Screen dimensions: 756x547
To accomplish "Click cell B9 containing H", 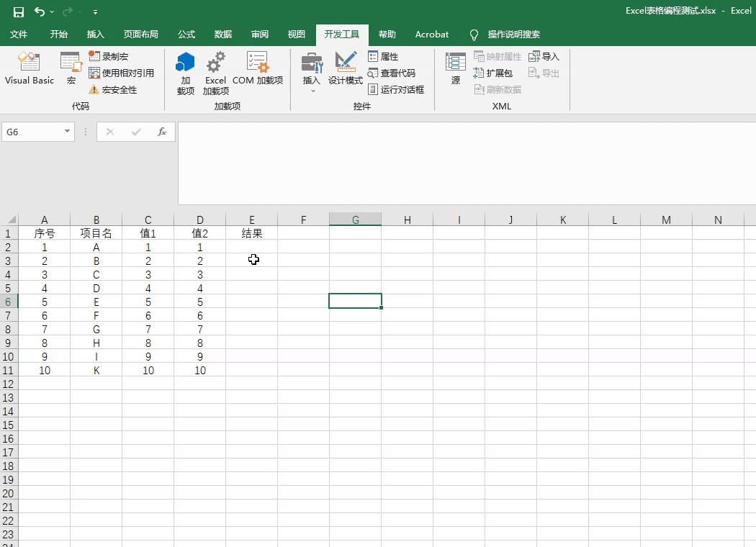I will [96, 343].
